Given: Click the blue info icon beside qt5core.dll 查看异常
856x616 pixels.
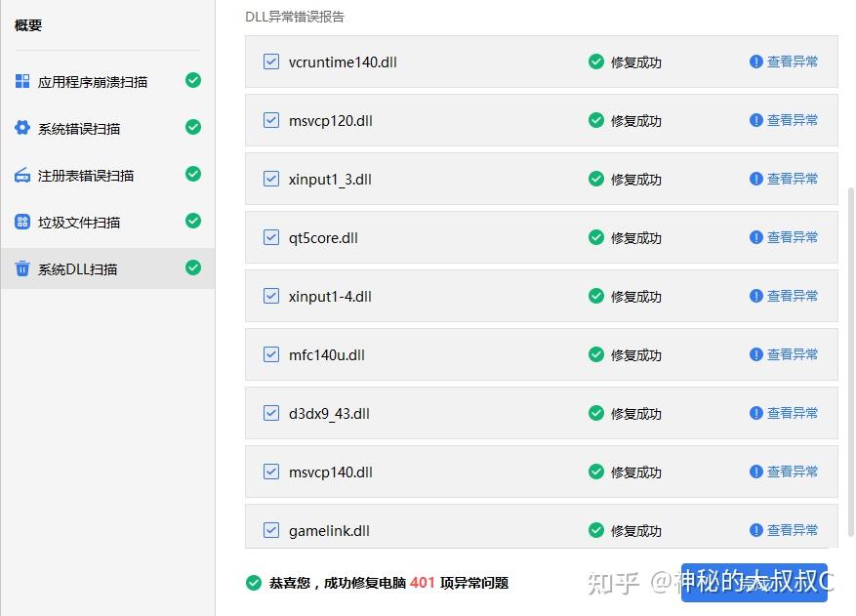Looking at the screenshot, I should point(755,236).
